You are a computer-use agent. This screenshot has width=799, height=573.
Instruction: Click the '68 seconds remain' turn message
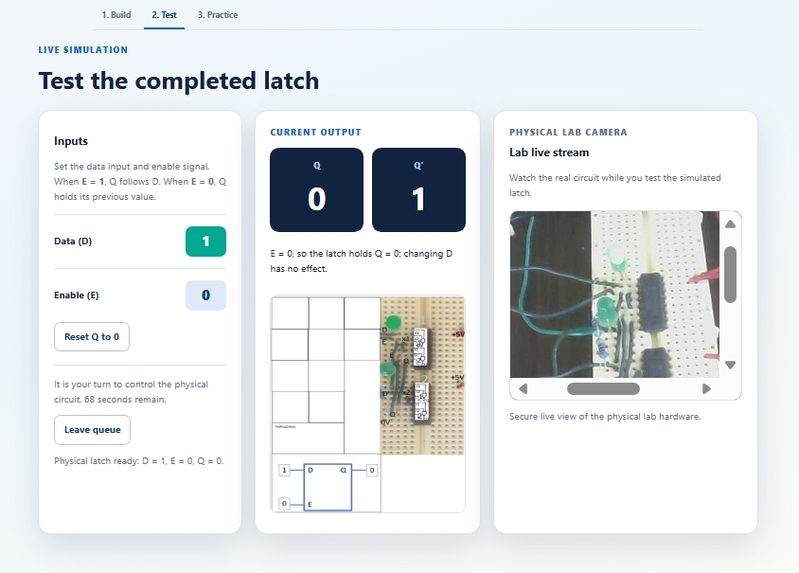(x=131, y=392)
